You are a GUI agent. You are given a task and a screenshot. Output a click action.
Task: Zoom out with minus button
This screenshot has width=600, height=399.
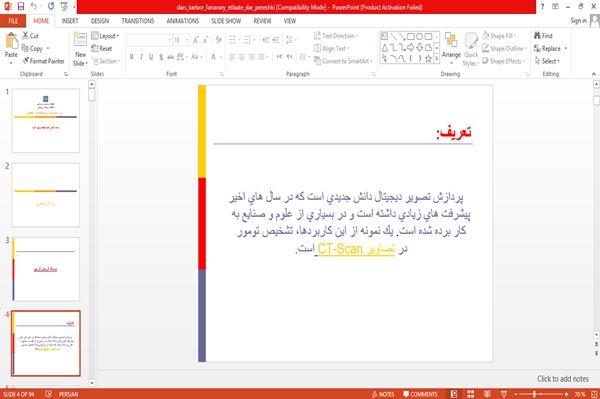(x=516, y=394)
